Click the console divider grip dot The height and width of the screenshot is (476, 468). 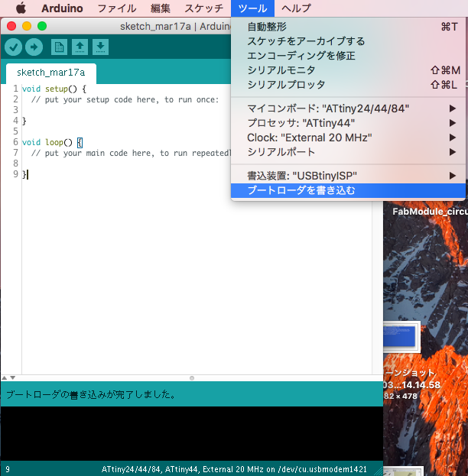192,378
